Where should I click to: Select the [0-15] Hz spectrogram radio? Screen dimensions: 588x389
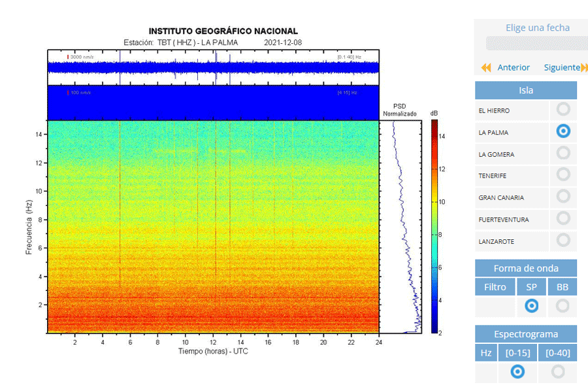517,372
